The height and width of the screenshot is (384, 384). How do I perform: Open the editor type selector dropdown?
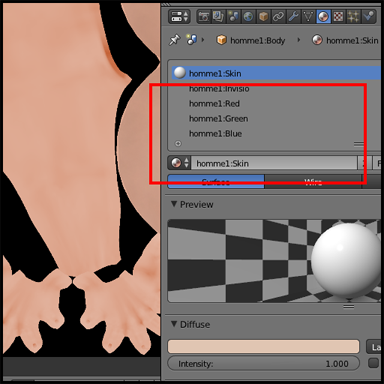point(179,16)
